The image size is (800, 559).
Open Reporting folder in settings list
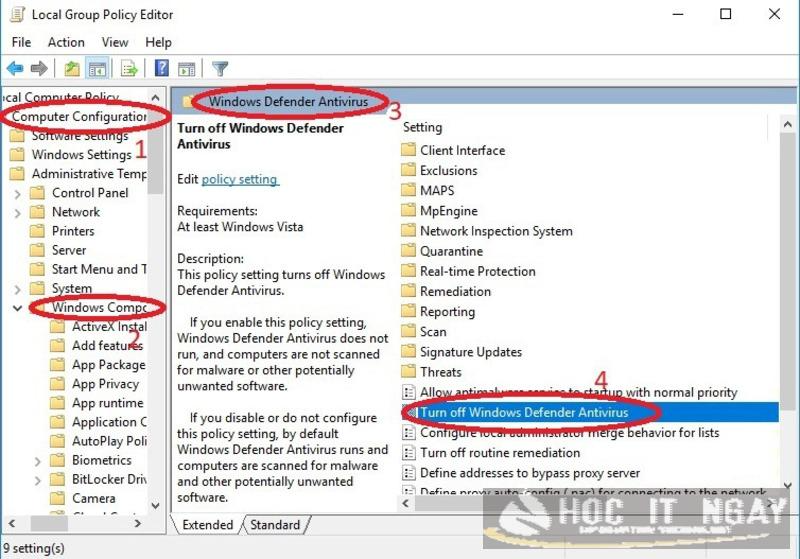coord(438,312)
